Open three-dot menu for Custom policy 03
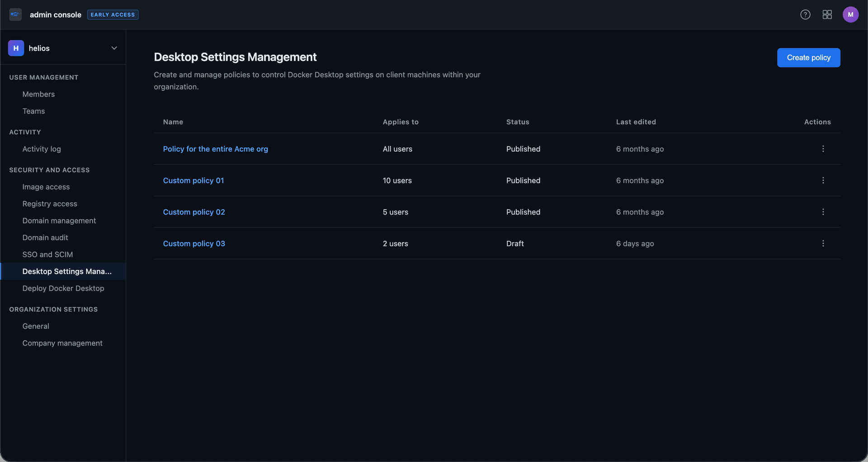 (x=823, y=243)
